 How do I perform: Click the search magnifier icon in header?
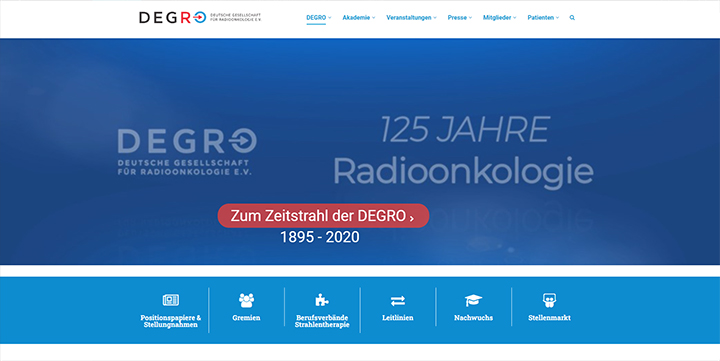(572, 18)
